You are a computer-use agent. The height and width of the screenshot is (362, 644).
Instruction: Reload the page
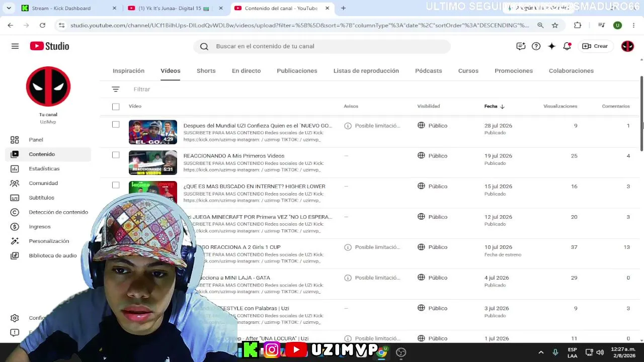pos(42,25)
